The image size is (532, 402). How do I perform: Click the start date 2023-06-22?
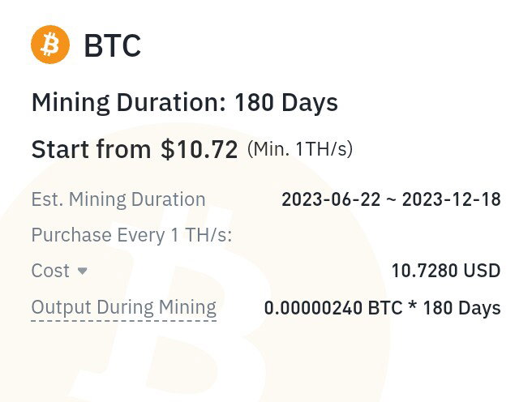coord(331,199)
